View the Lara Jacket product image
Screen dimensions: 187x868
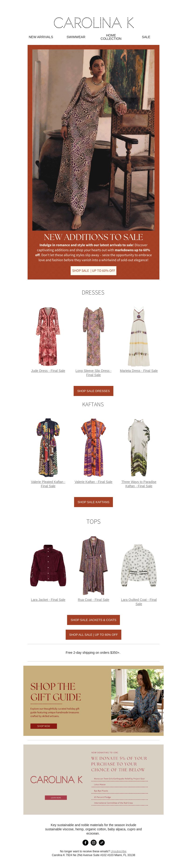[48, 565]
